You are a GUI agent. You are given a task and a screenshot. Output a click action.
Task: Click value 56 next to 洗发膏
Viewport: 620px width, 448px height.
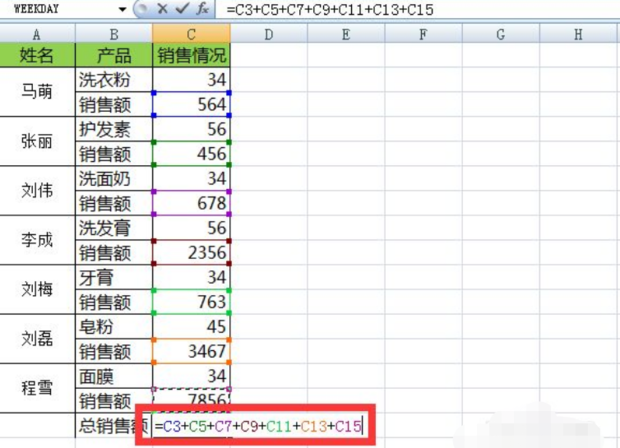[x=191, y=228]
